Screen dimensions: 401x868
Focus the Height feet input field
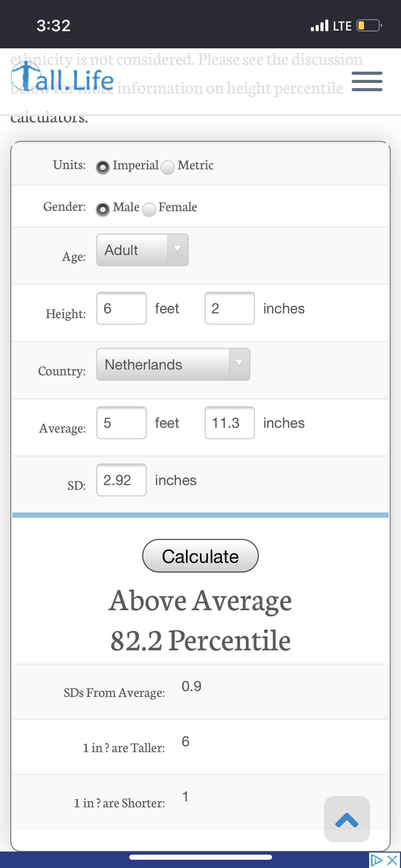(x=121, y=308)
